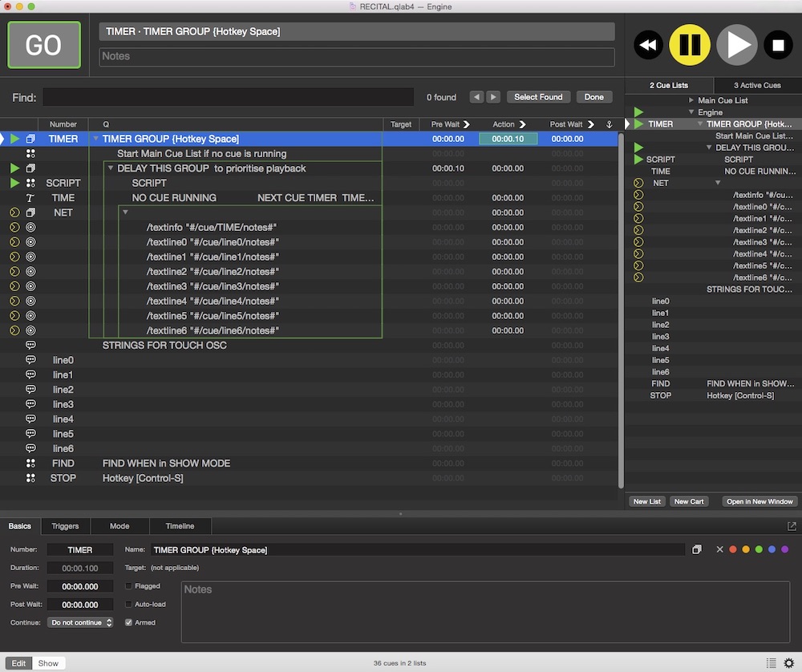
Task: Open the 3 Active Cues tab
Action: point(756,85)
